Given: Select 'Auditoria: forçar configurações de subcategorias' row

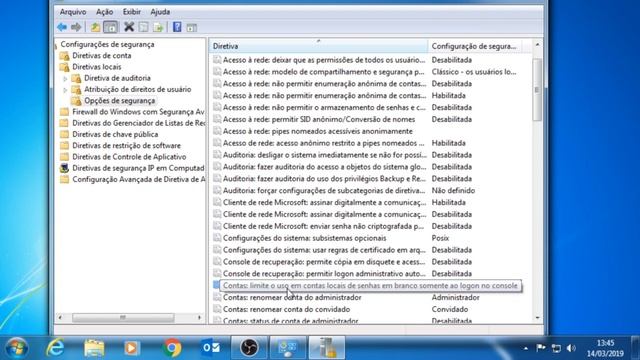Looking at the screenshot, I should pos(324,190).
